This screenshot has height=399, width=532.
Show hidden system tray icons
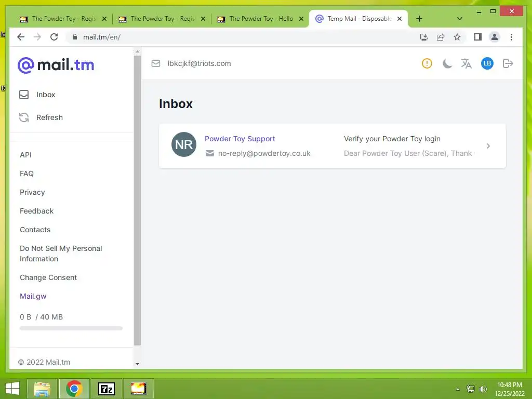458,389
